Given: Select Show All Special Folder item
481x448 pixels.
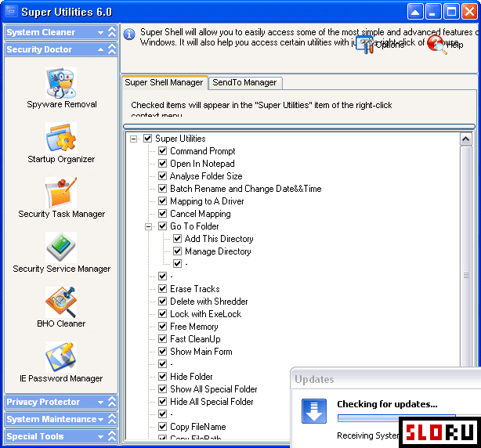Looking at the screenshot, I should (214, 388).
